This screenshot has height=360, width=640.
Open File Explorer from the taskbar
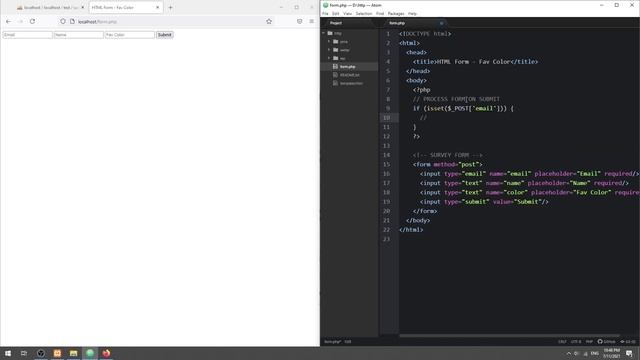point(73,353)
